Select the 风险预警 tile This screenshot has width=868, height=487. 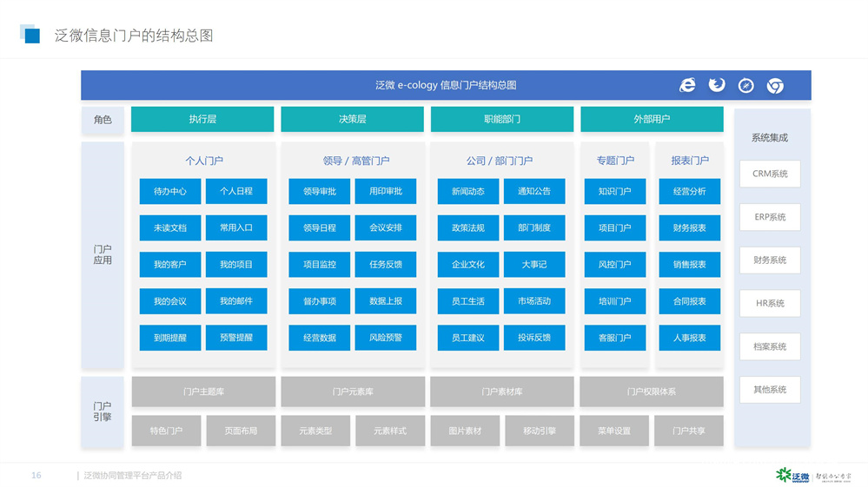click(x=386, y=338)
